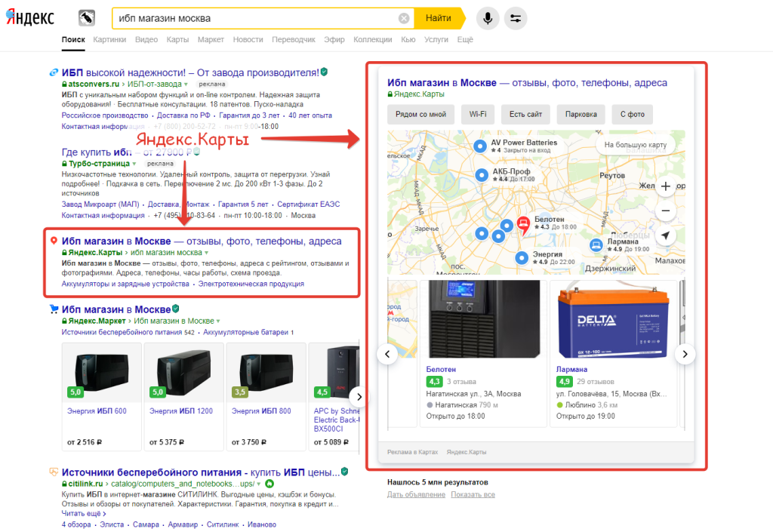Viewport: 773px width, 532px height.
Task: Show next organization card with right arrow
Action: 685,354
